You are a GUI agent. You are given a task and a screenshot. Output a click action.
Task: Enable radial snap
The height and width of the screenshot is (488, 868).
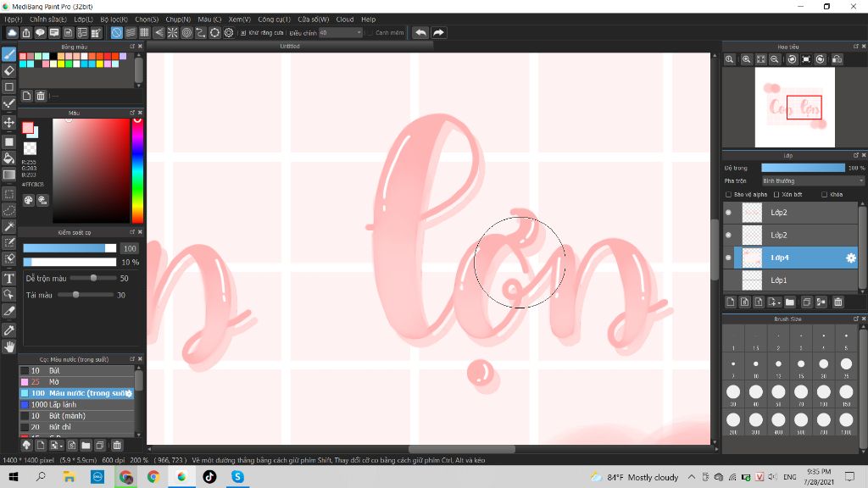click(173, 33)
